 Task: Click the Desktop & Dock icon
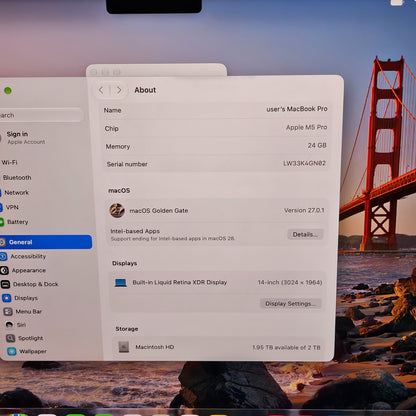click(5, 284)
